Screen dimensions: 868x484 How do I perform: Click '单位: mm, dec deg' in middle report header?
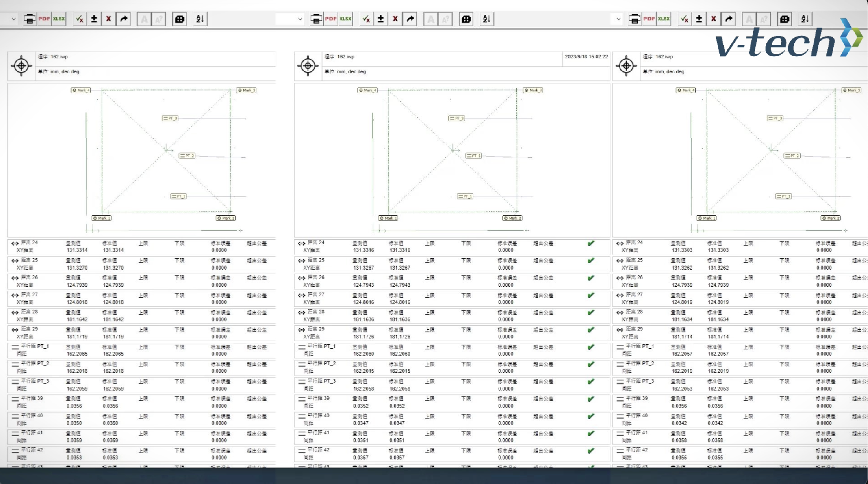pyautogui.click(x=345, y=71)
